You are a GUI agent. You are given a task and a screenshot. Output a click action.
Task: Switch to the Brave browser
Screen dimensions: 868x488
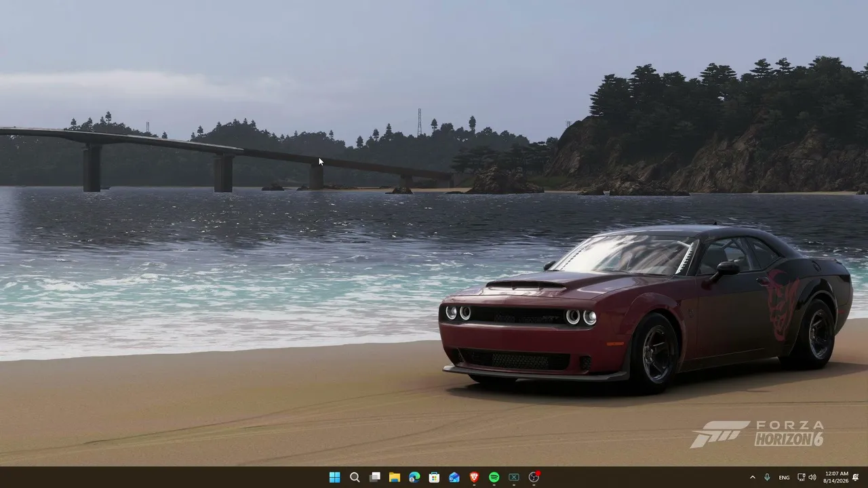point(474,477)
